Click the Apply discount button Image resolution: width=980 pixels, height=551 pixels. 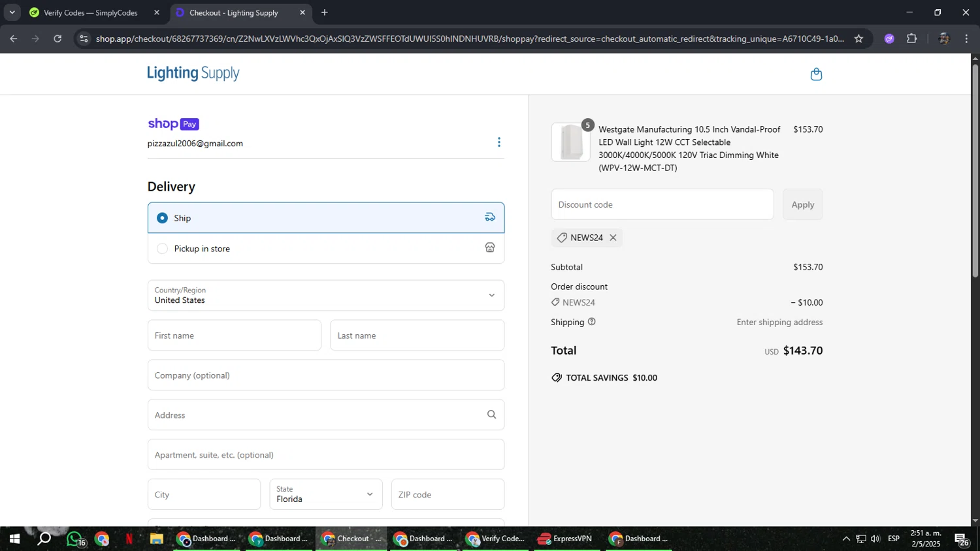pyautogui.click(x=803, y=204)
